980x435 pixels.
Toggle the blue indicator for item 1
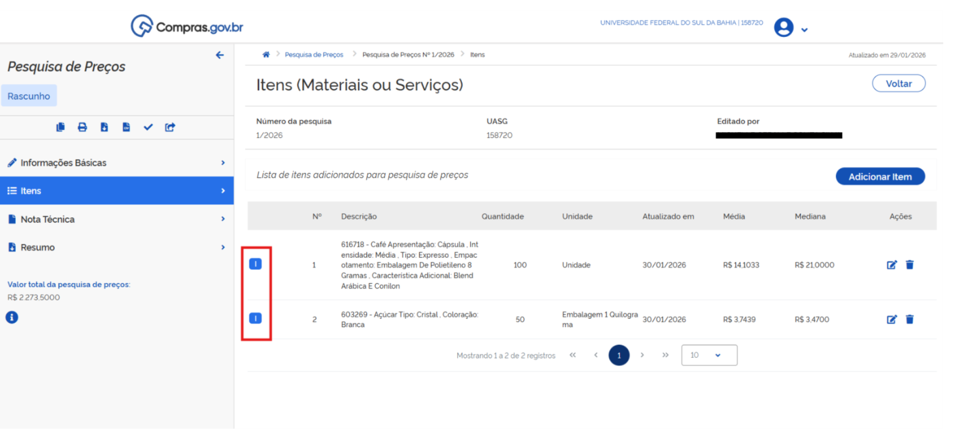click(x=256, y=264)
